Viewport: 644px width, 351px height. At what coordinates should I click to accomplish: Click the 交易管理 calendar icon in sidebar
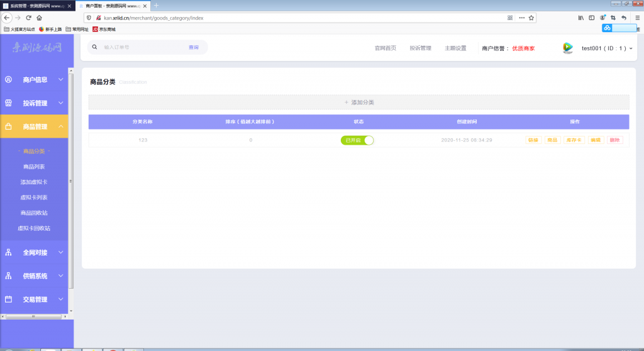tap(9, 299)
